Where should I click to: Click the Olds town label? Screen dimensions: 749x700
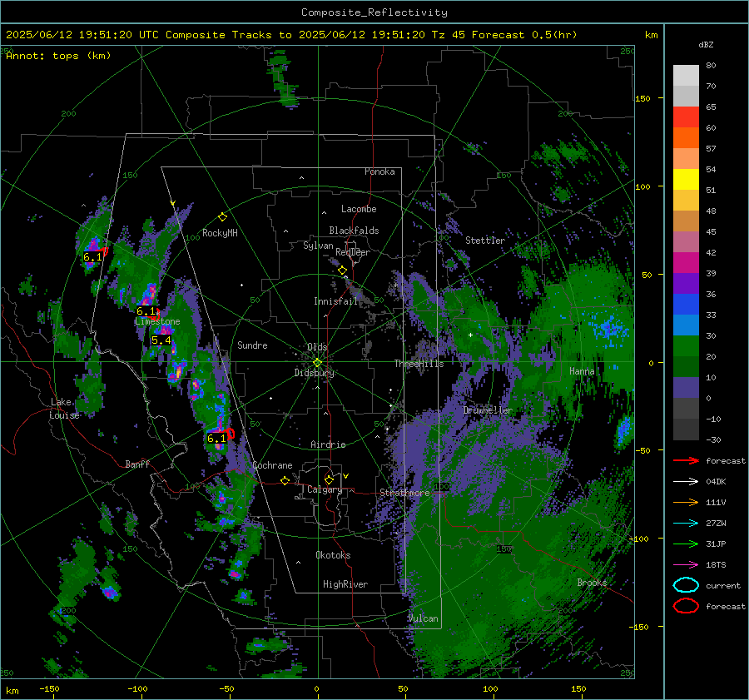point(317,347)
